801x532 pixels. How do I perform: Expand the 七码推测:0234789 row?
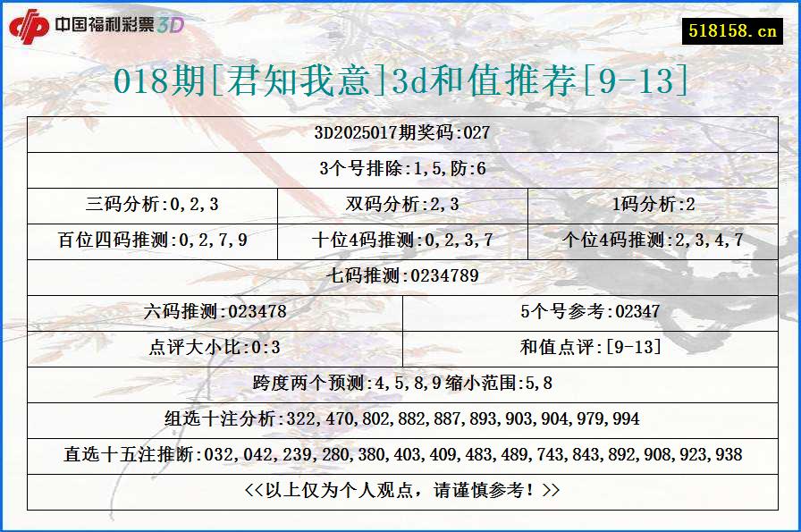click(400, 276)
